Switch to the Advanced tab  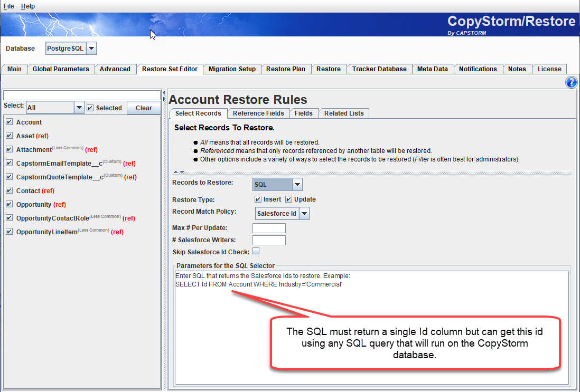point(115,69)
